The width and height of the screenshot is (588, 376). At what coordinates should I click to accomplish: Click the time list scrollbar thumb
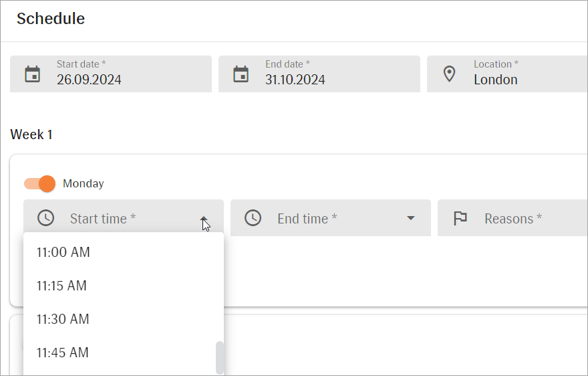coord(219,357)
